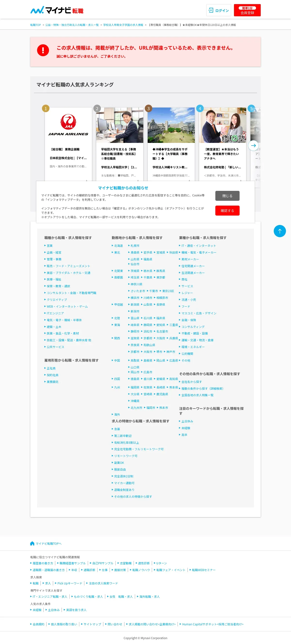291x644 pixels.
Task: Open IT・通信・インターネット industry link
Action: tap(199, 246)
